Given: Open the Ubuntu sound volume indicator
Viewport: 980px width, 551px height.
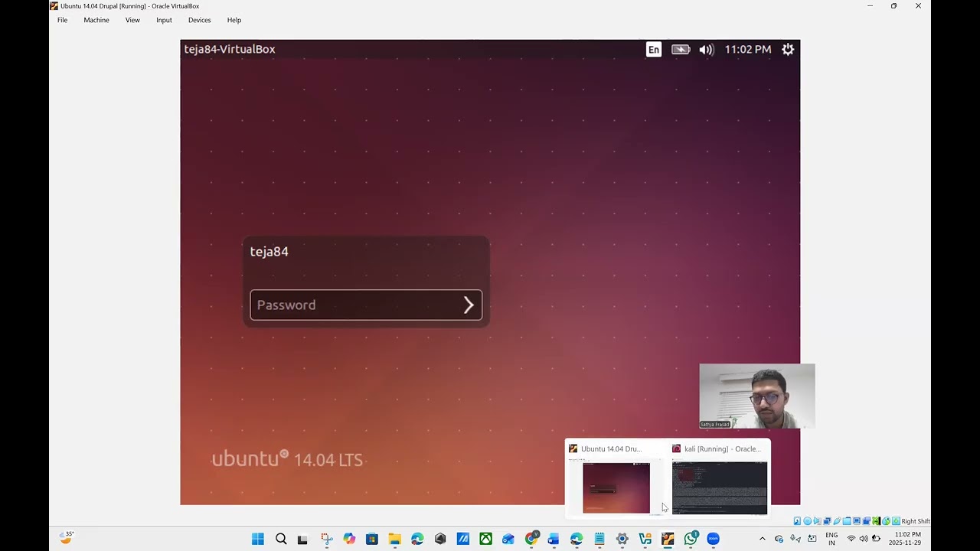Looking at the screenshot, I should (707, 49).
